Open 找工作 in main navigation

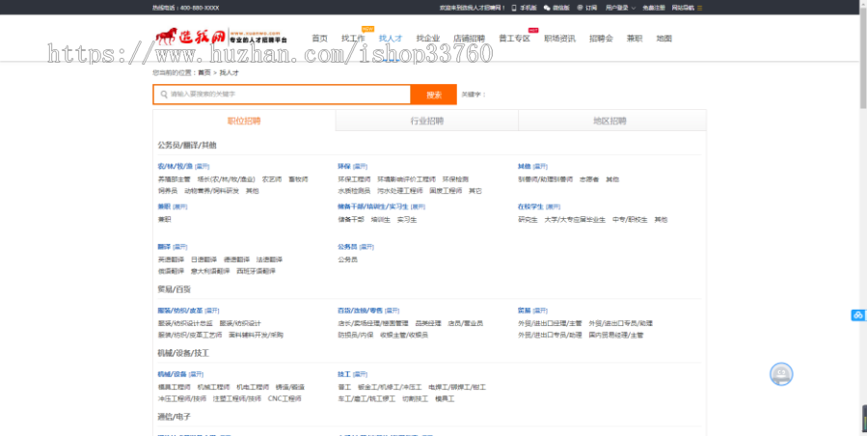point(353,39)
